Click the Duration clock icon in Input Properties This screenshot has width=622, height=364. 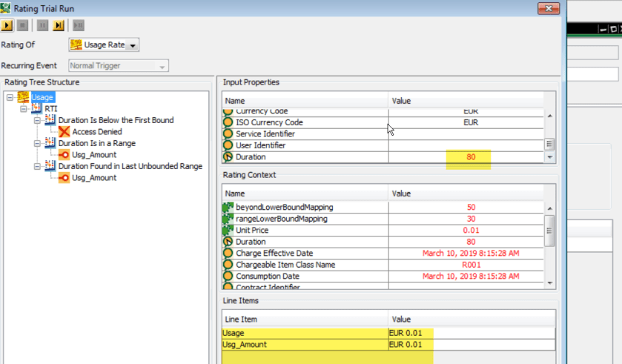[229, 157]
